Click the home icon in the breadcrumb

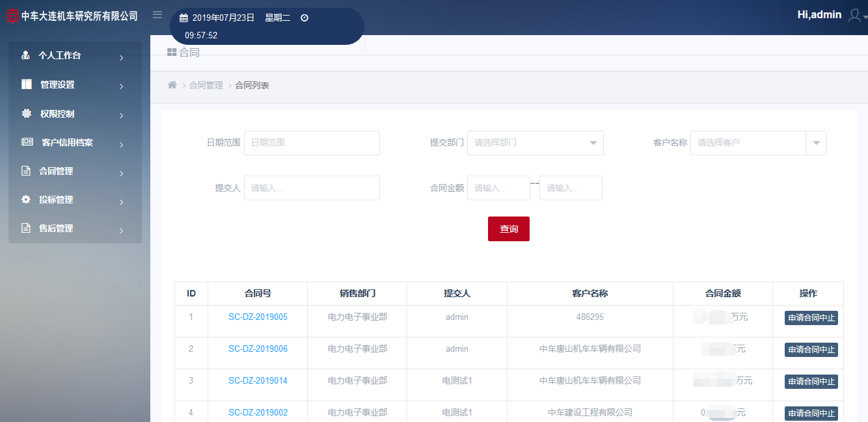(172, 85)
